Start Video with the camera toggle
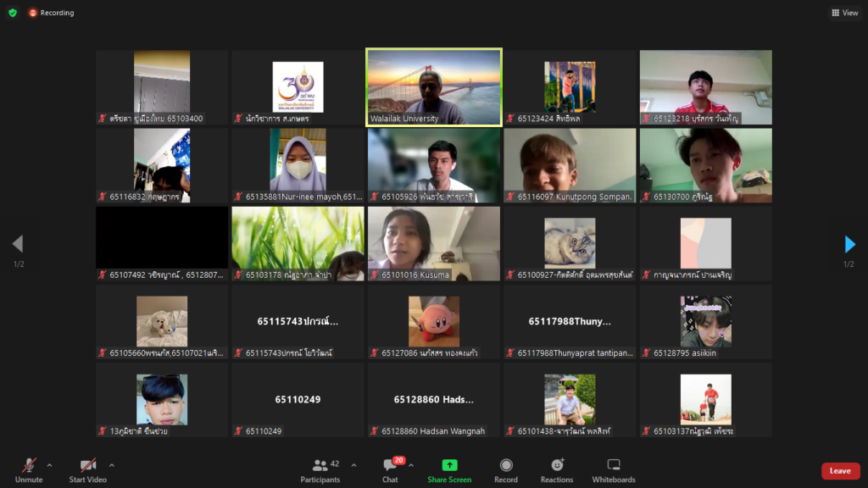 (88, 469)
